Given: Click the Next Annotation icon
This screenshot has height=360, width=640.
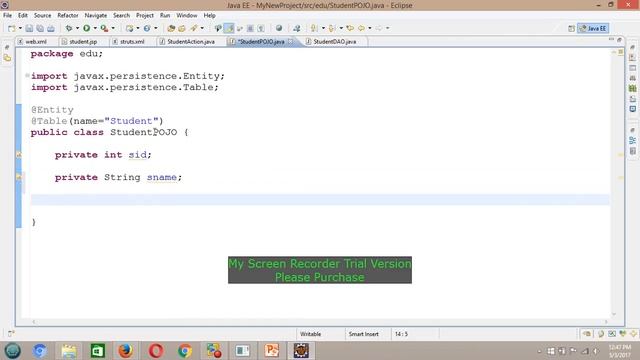Looking at the screenshot, I should 314,28.
